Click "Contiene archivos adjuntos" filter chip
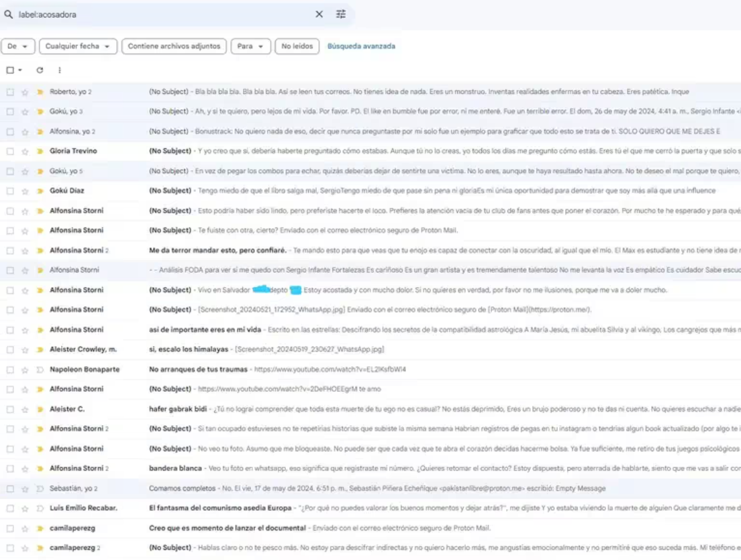The image size is (741, 560). coord(174,46)
